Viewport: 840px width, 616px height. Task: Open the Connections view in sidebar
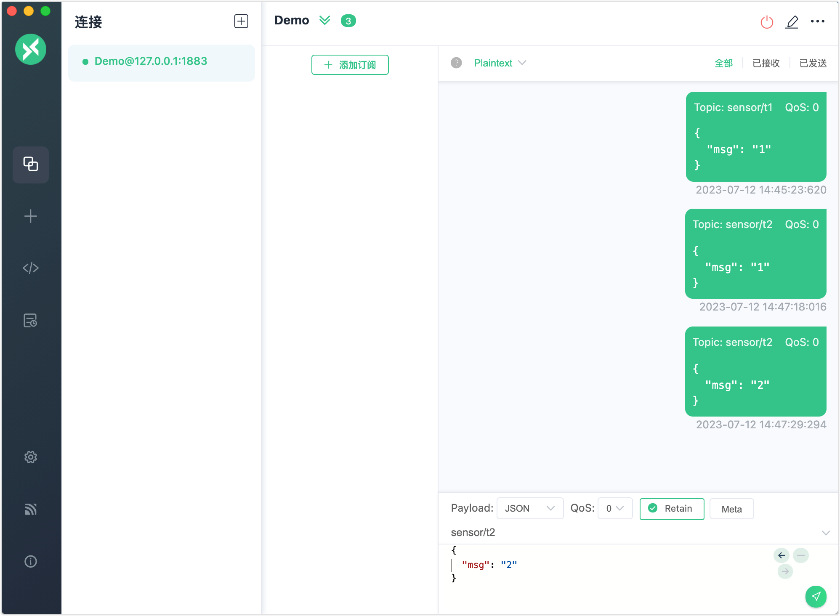coord(30,165)
